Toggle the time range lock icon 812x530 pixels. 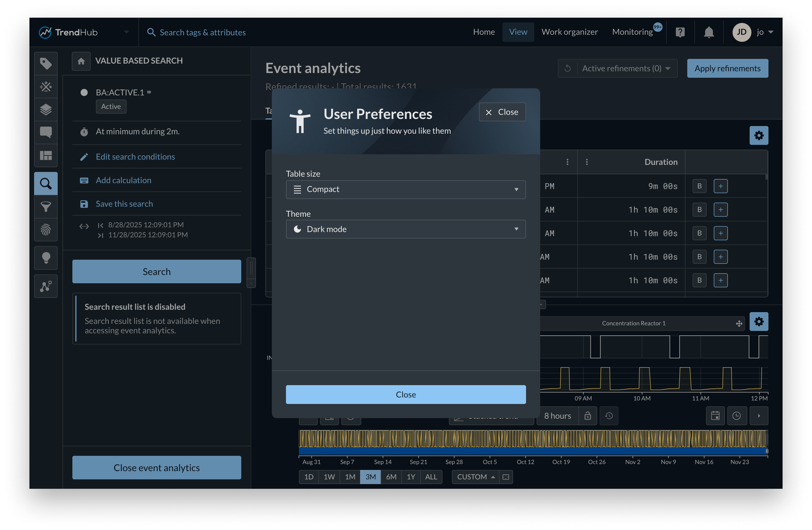588,415
